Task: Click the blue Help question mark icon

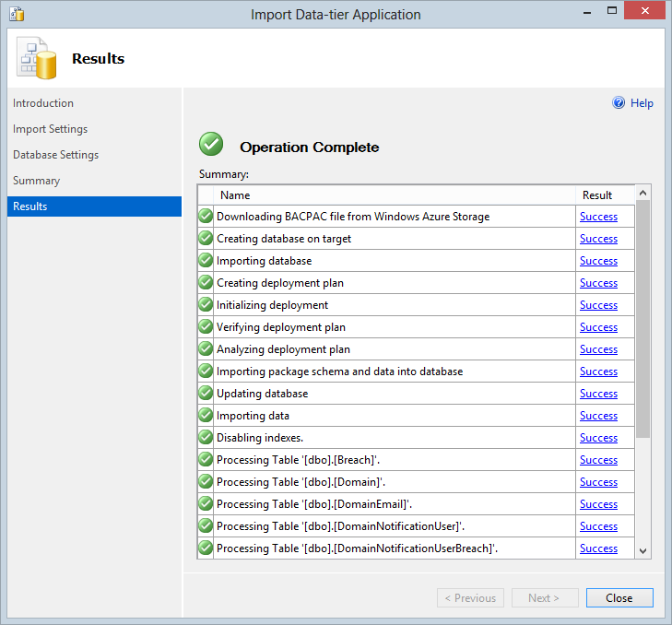Action: click(x=619, y=103)
